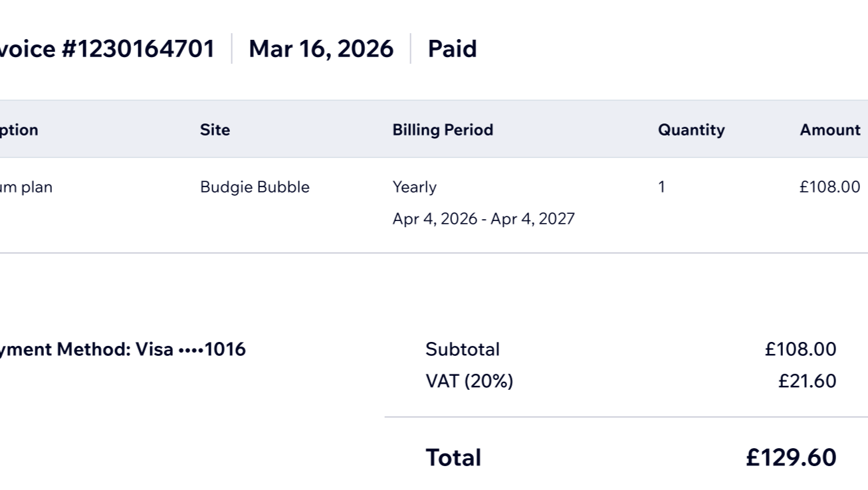Click the Subtotal value £108.00
Image resolution: width=868 pixels, height=490 pixels.
[x=800, y=349]
